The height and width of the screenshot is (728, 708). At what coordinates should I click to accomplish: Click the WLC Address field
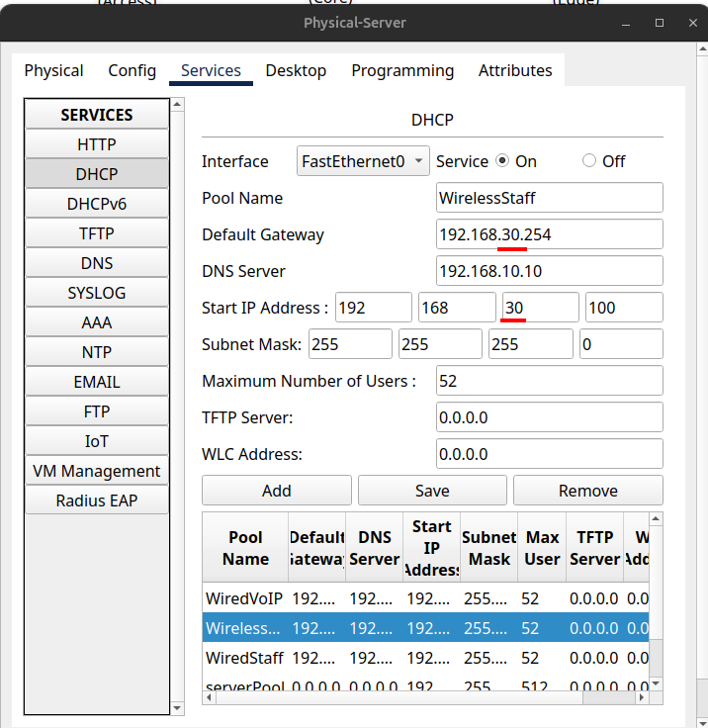549,454
